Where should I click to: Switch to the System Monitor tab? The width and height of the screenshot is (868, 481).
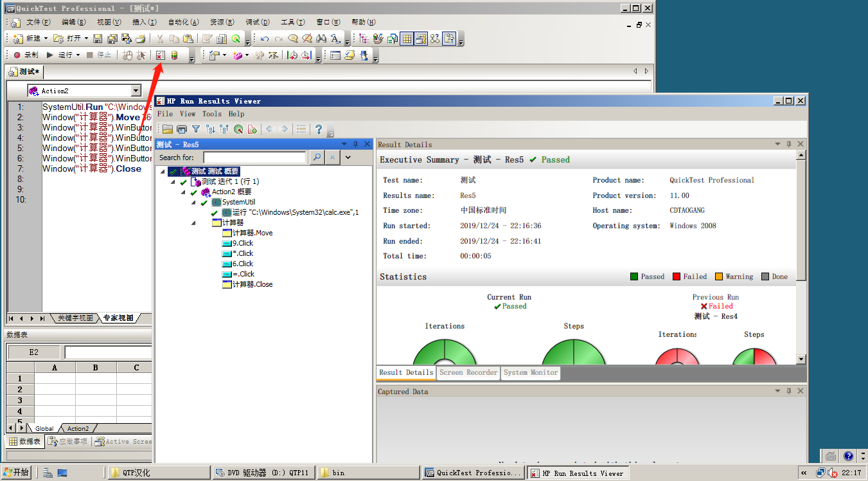click(x=531, y=372)
